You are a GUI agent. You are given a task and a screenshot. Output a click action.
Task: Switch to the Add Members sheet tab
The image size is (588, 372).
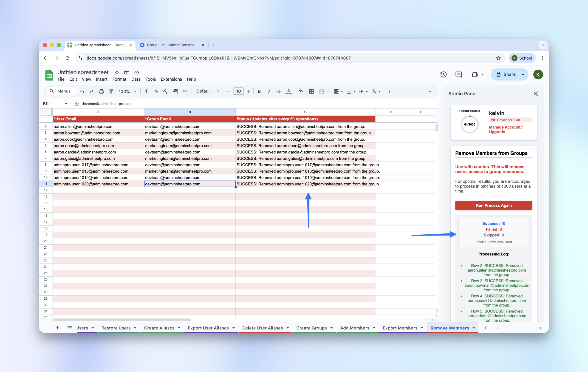[x=355, y=328]
